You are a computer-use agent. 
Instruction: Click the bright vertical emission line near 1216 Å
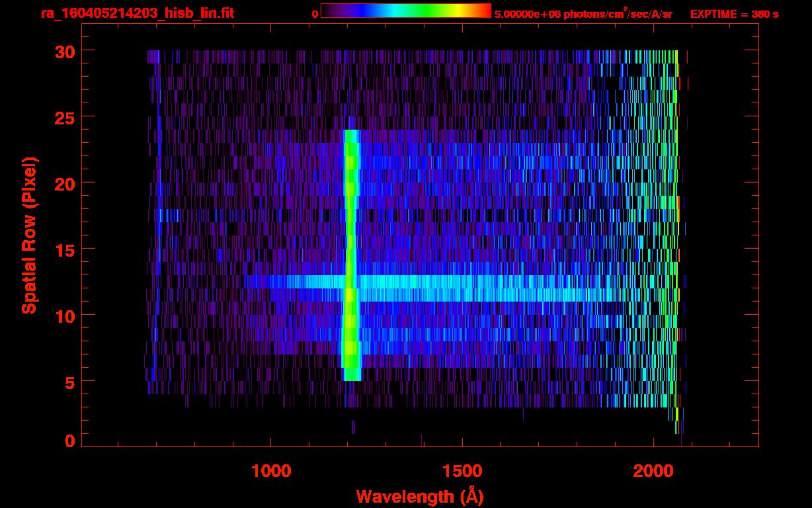[351, 255]
